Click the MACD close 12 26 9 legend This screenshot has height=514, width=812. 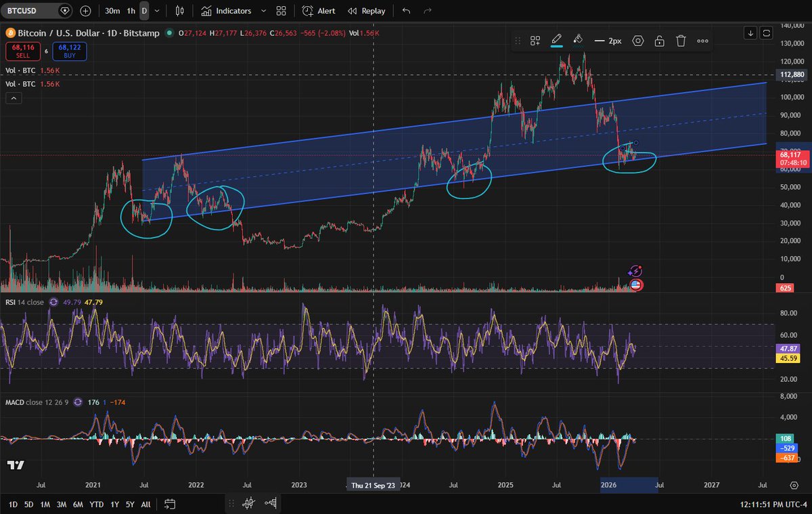pyautogui.click(x=37, y=402)
